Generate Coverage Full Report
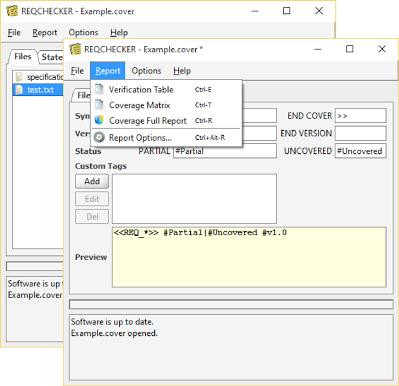This screenshot has height=386, width=399. (166, 120)
